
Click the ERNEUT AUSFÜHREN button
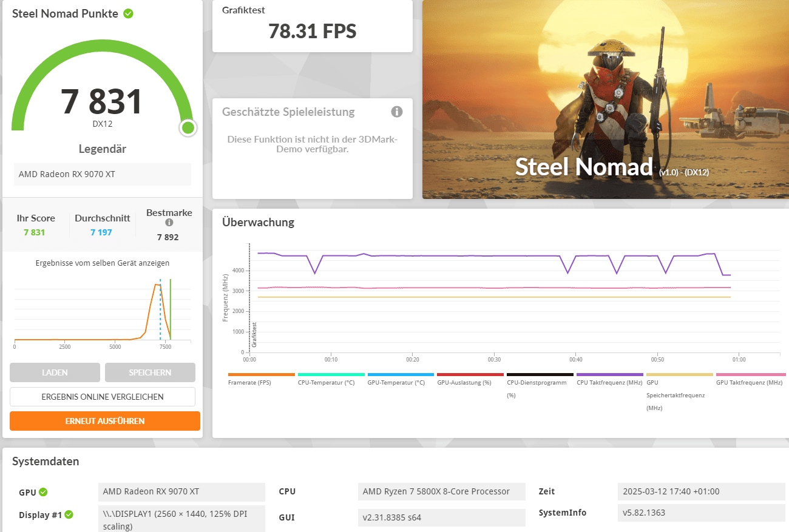[105, 421]
